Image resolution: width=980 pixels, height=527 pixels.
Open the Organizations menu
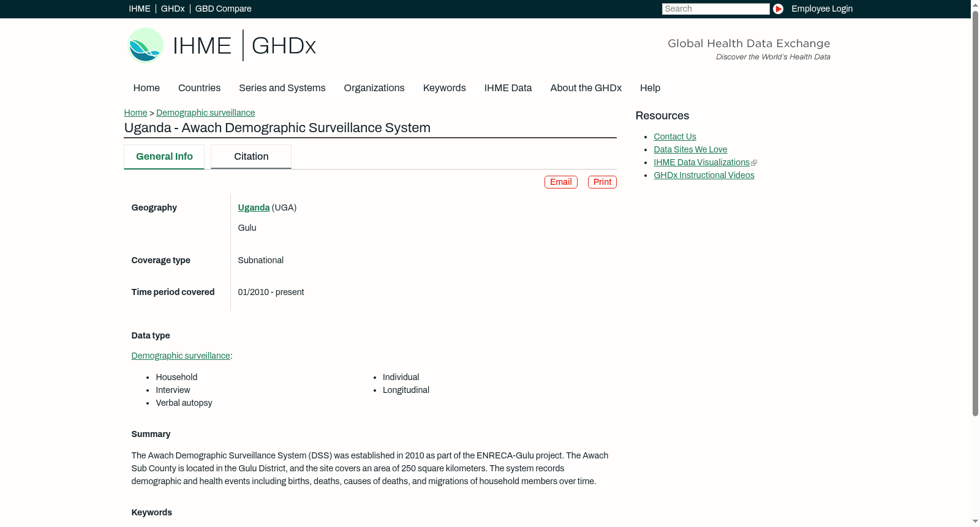(x=374, y=88)
